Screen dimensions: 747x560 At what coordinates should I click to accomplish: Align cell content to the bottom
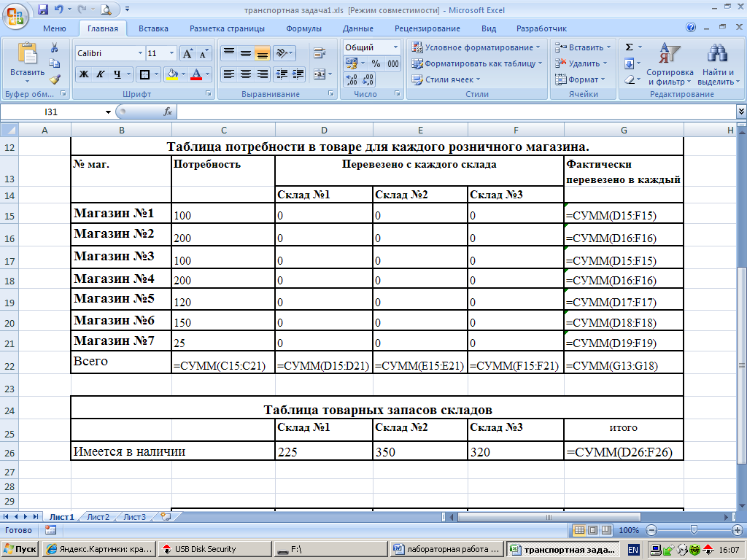pos(262,52)
